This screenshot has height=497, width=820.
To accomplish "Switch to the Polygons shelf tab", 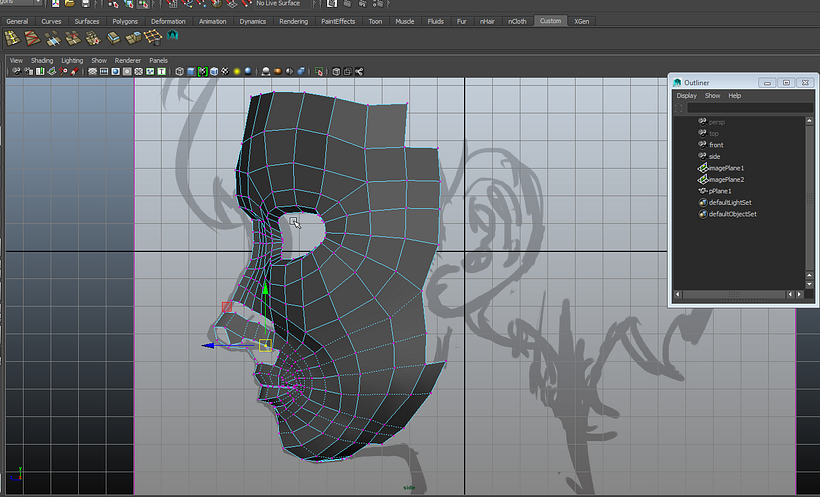I will tap(125, 21).
